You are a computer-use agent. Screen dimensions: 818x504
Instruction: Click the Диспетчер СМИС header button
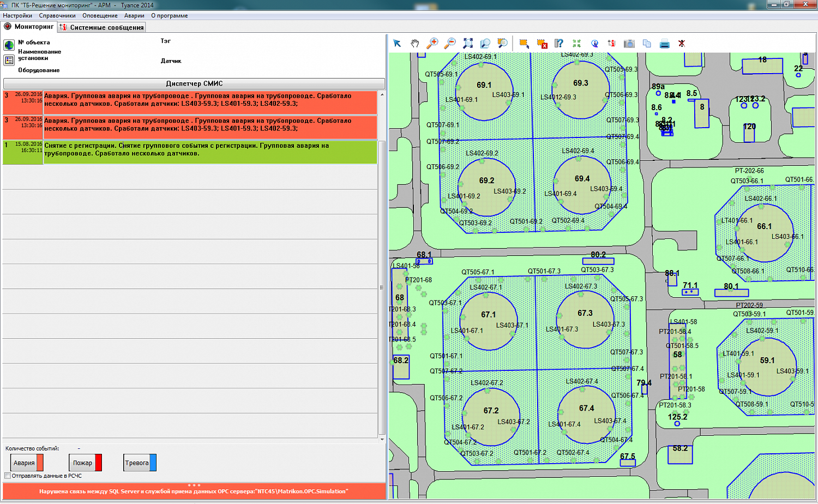[194, 83]
